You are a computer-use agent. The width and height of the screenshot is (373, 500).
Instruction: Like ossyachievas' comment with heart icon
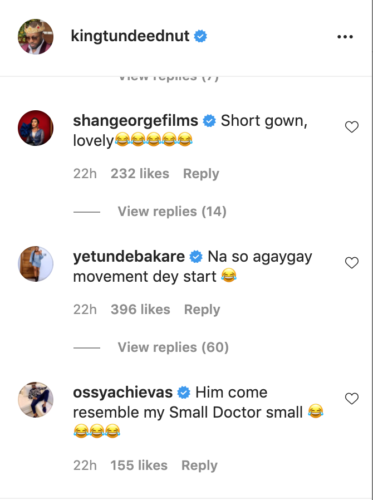click(x=352, y=398)
